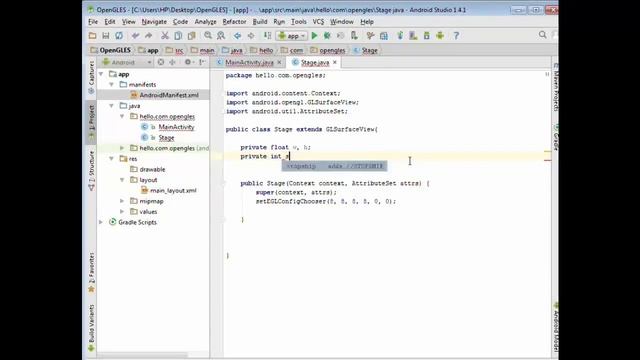Click the Copy toolbar icon
The image size is (640, 360).
pyautogui.click(x=178, y=36)
